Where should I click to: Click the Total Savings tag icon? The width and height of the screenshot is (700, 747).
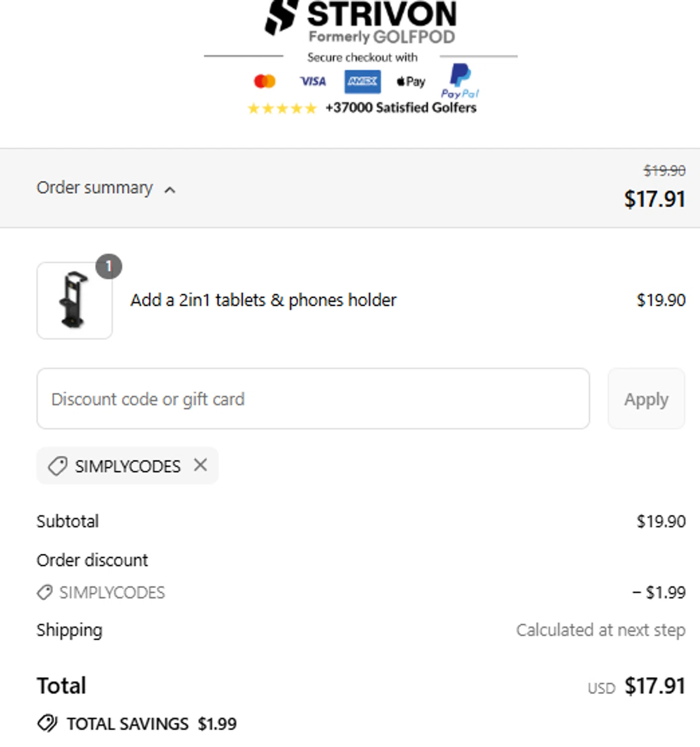click(x=47, y=723)
